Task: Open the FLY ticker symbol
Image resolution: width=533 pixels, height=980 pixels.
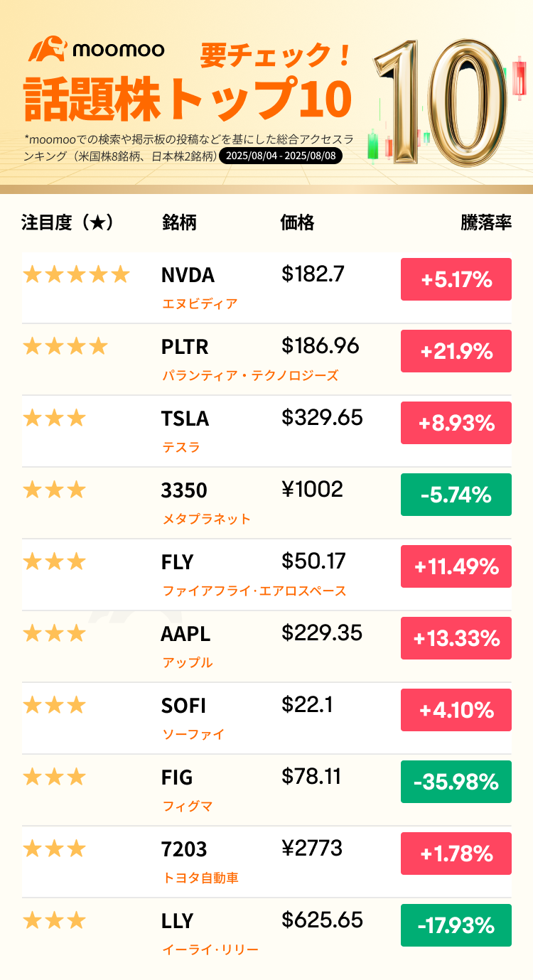Action: tap(178, 562)
